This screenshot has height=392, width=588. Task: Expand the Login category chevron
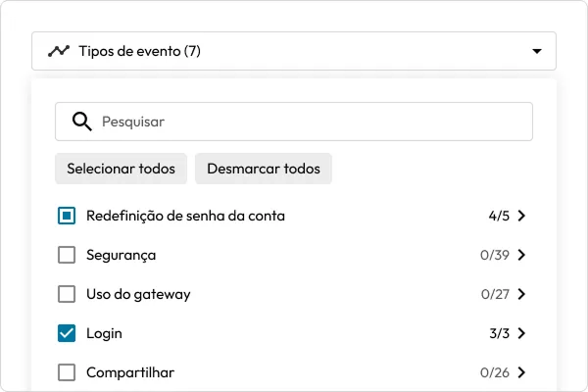(521, 333)
